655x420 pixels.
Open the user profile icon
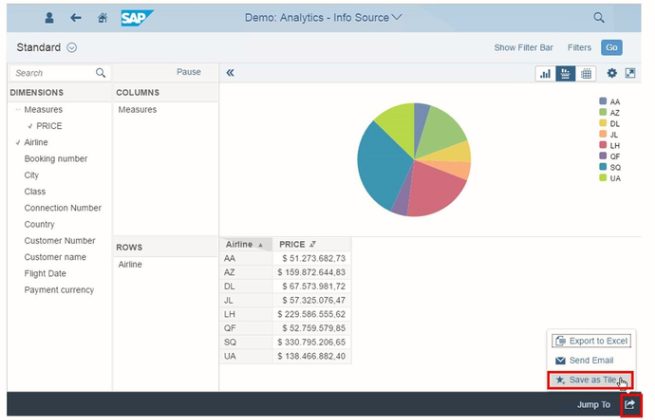[50, 18]
